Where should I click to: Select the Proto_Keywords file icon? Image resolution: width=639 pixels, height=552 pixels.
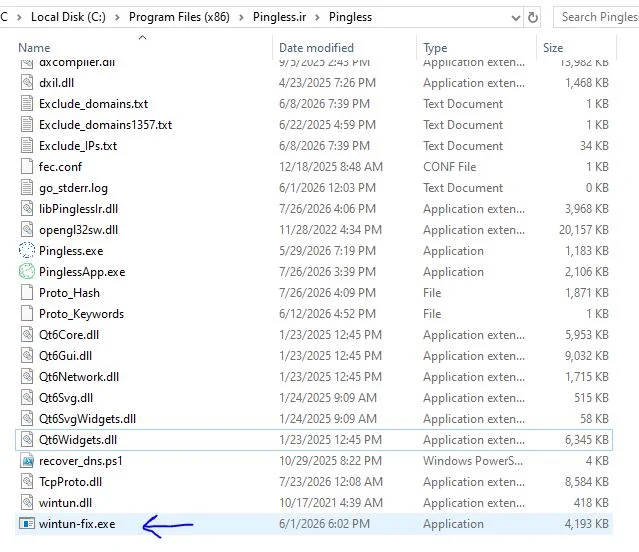27,314
